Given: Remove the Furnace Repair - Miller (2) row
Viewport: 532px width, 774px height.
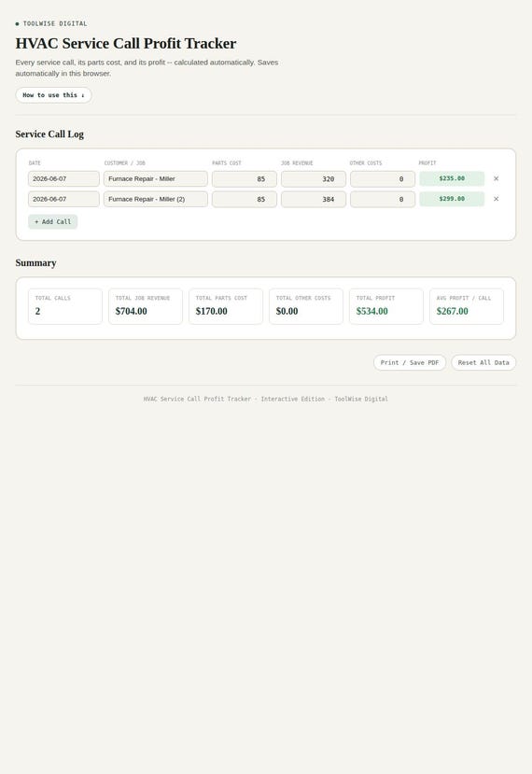Looking at the screenshot, I should pyautogui.click(x=496, y=199).
